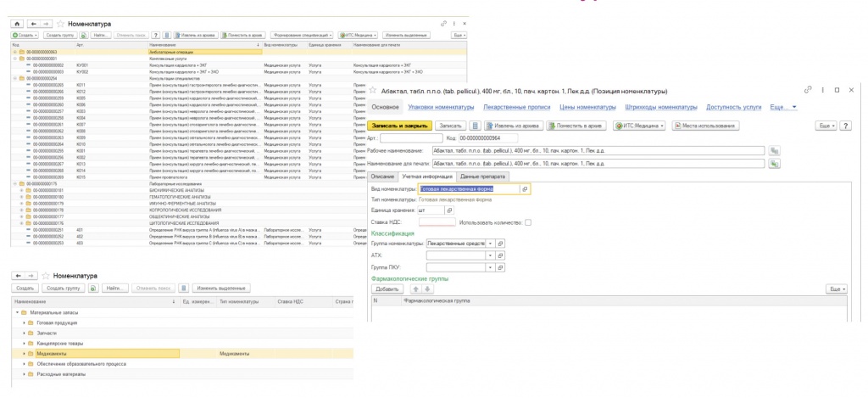868x398 pixels.
Task: Open АТХ dropdown arrow
Action: click(489, 255)
